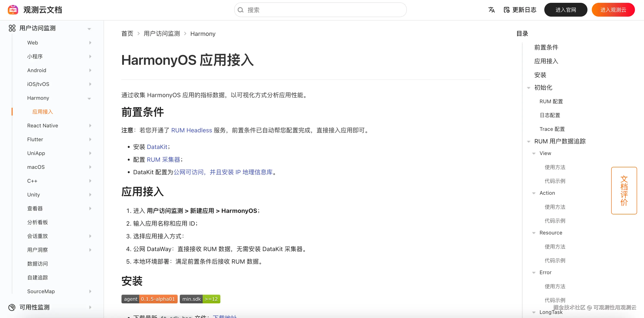The image size is (644, 318).
Task: Click the search magnifier icon
Action: [x=240, y=10]
